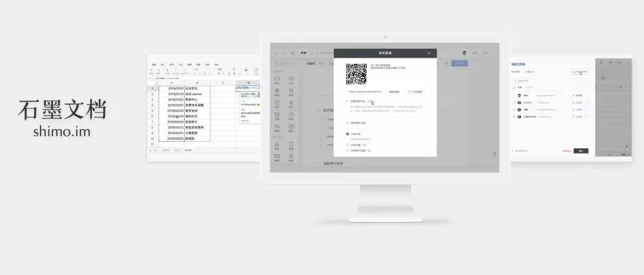This screenshot has height=275, width=644.
Task: Click the image field icon in form sidebar
Action: pyautogui.click(x=291, y=126)
